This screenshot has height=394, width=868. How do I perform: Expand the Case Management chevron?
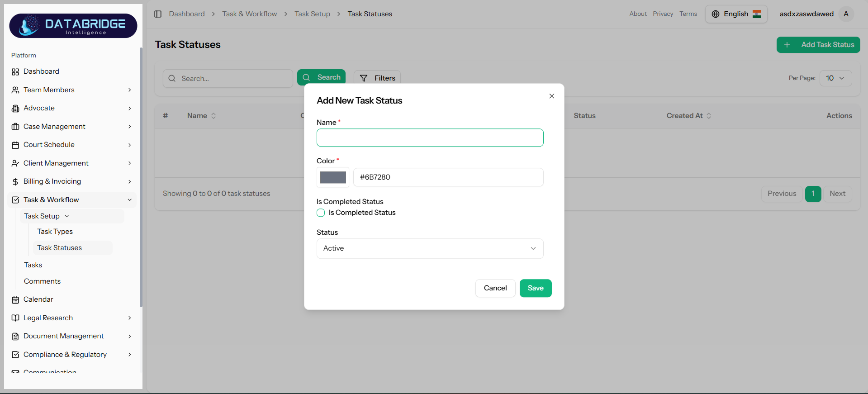click(130, 127)
